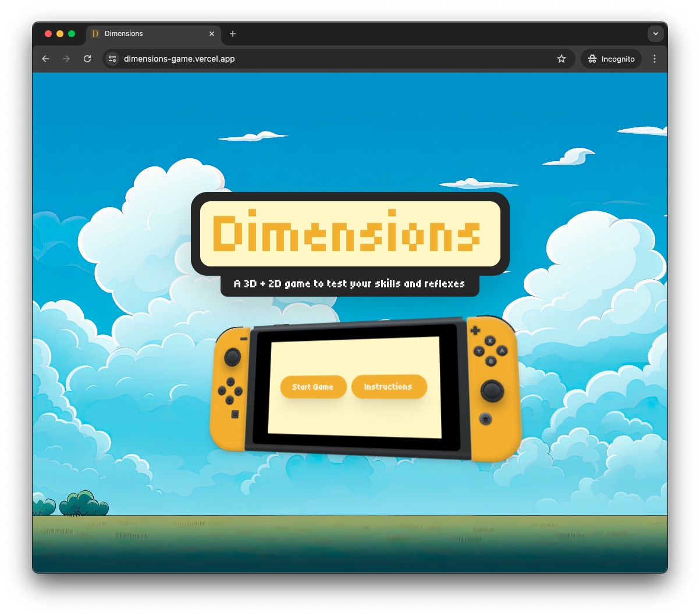Viewport: 700px width, 616px height.
Task: Click the green macOS fullscreen window button
Action: coord(72,34)
